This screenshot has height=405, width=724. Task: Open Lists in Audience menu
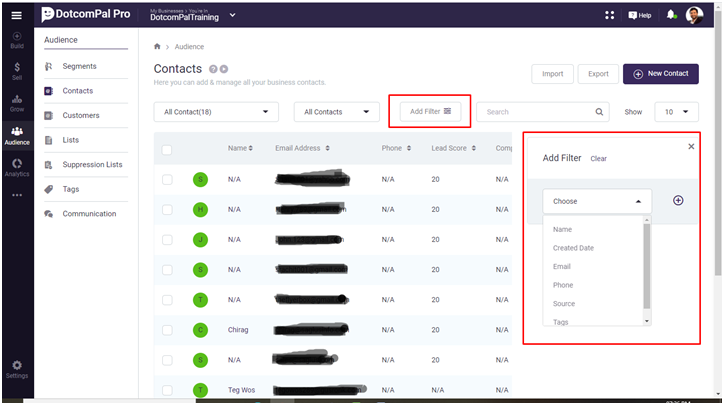[71, 140]
